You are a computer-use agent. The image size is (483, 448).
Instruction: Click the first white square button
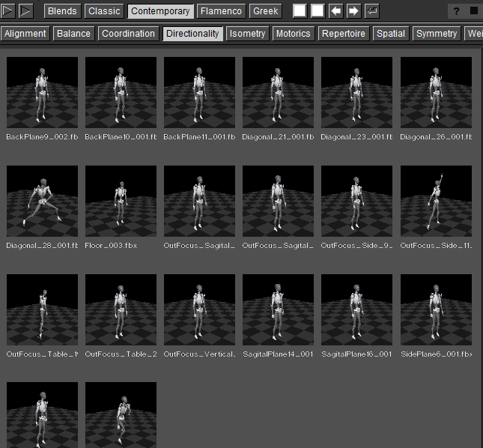tap(300, 11)
